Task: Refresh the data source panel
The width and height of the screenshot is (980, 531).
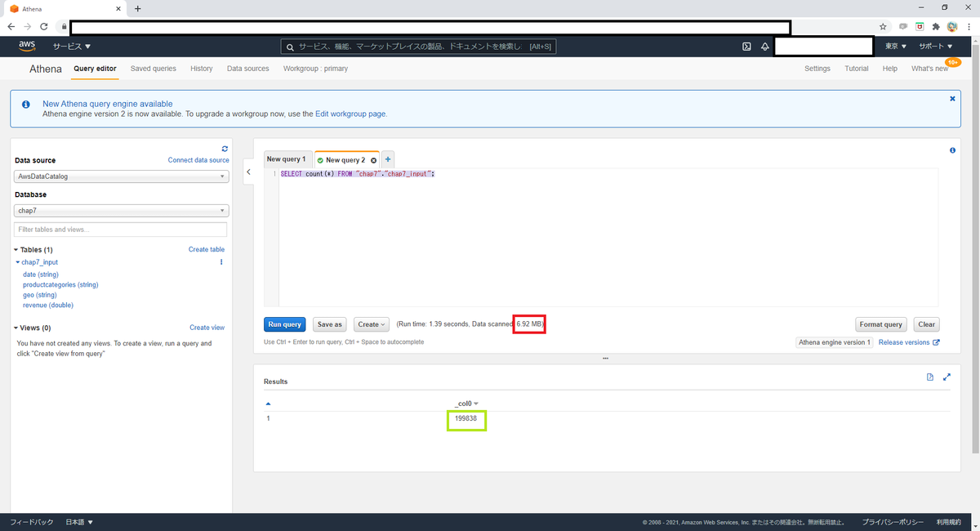Action: click(225, 149)
